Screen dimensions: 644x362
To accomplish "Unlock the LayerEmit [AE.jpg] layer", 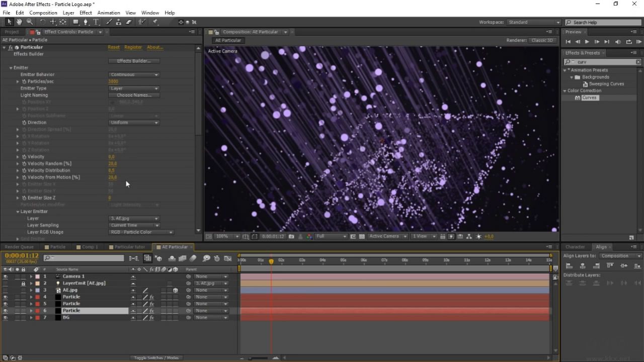I will [23, 284].
